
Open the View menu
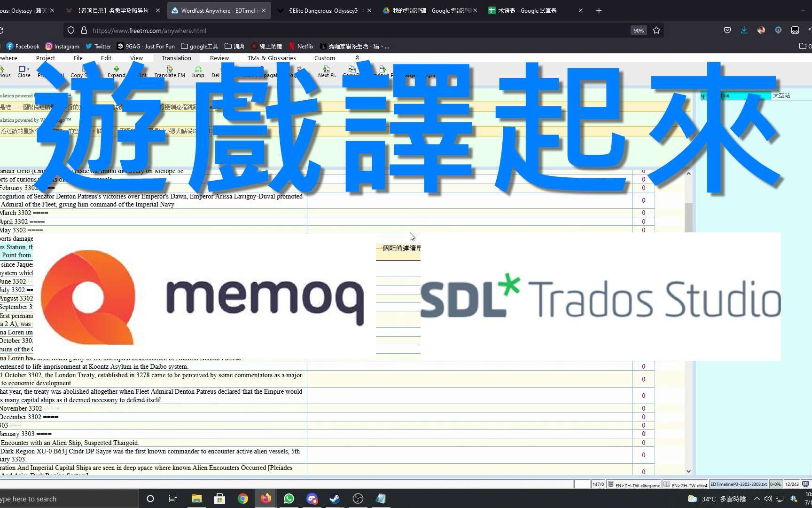click(136, 58)
